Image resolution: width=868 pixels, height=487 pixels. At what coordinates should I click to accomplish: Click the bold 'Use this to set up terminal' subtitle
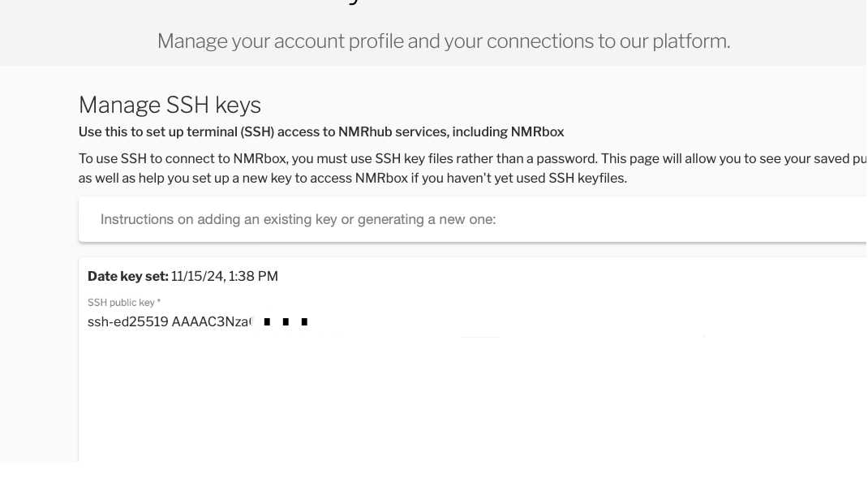[x=321, y=131]
